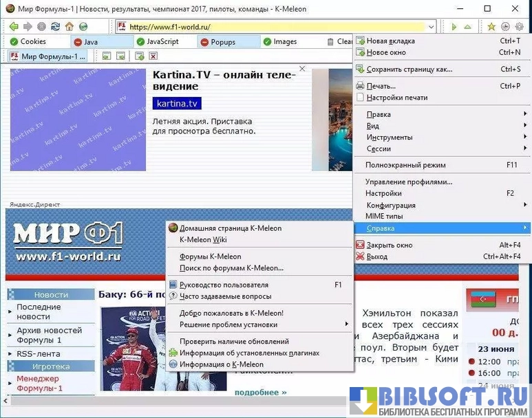Open the URL bar history dropdown
The width and height of the screenshot is (532, 418).
[431, 27]
